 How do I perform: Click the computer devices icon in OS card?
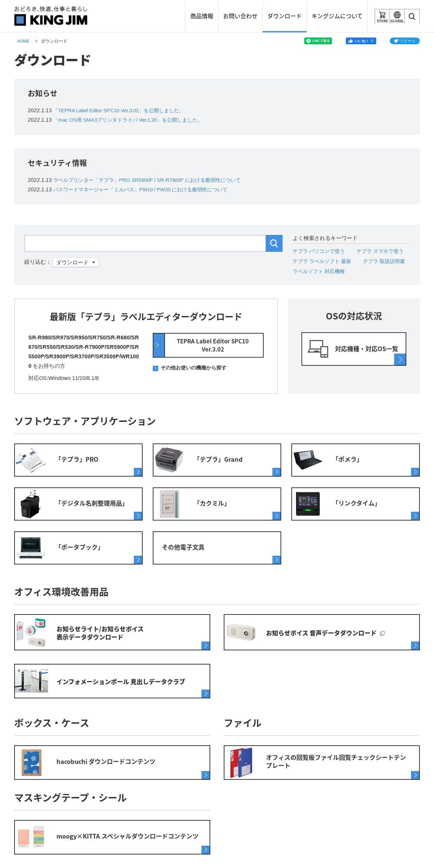point(318,348)
